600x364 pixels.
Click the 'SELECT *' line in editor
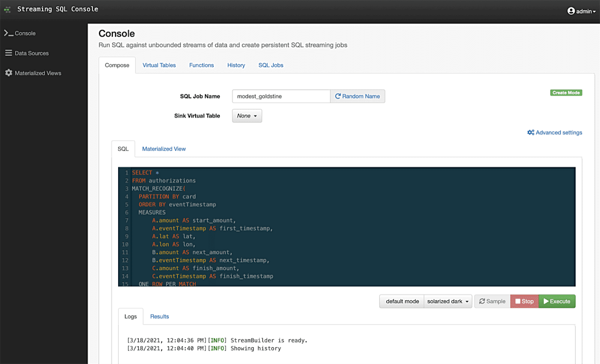click(x=145, y=173)
